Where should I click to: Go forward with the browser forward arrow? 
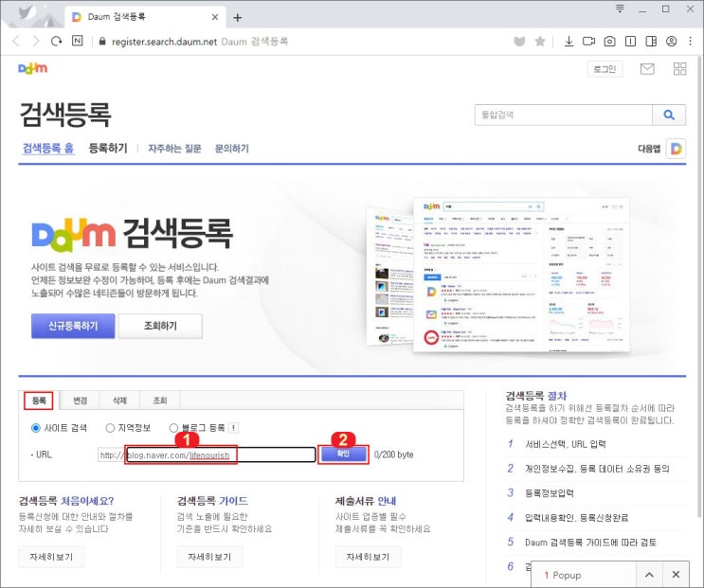pos(36,42)
